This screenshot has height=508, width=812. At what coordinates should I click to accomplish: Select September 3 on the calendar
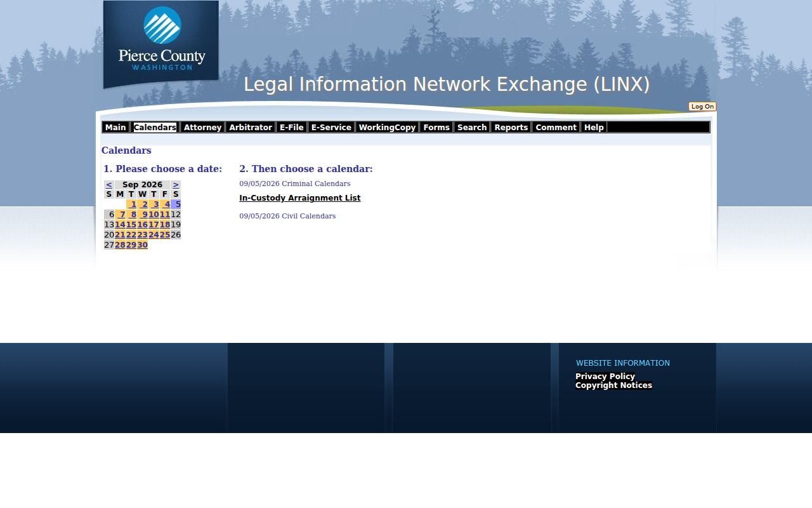point(154,204)
